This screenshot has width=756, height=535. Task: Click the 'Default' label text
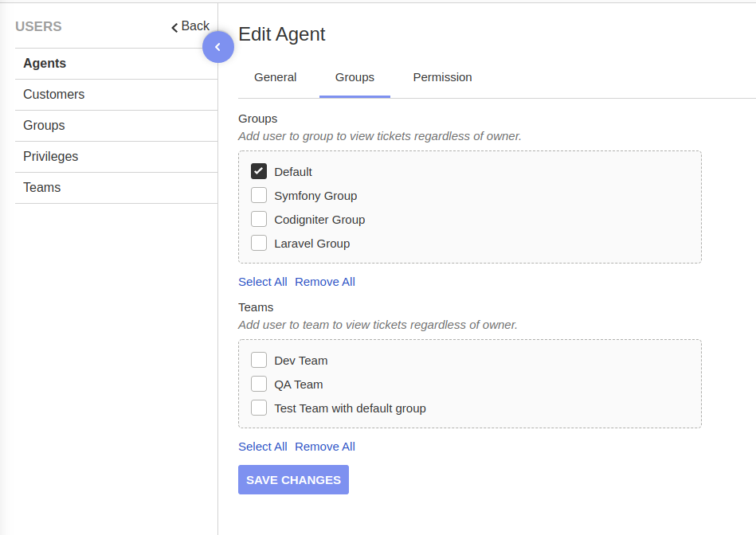[293, 172]
